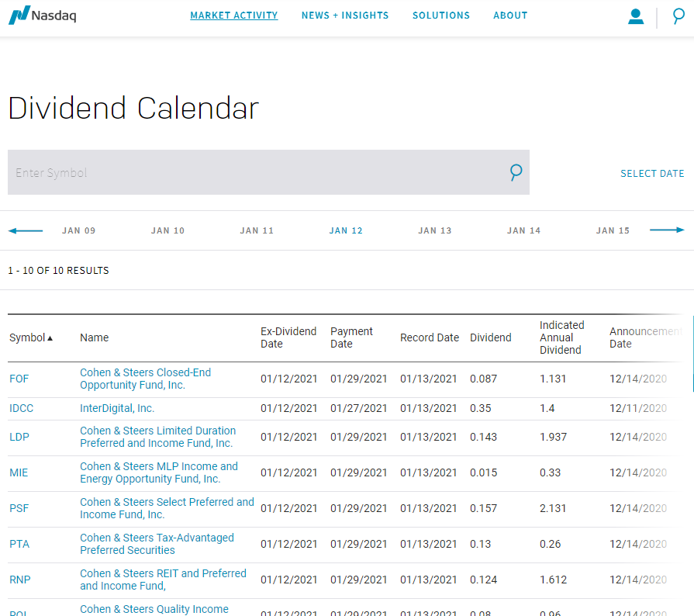Screen dimensions: 694x616
Task: Open the IDCC symbol link
Action: point(21,408)
